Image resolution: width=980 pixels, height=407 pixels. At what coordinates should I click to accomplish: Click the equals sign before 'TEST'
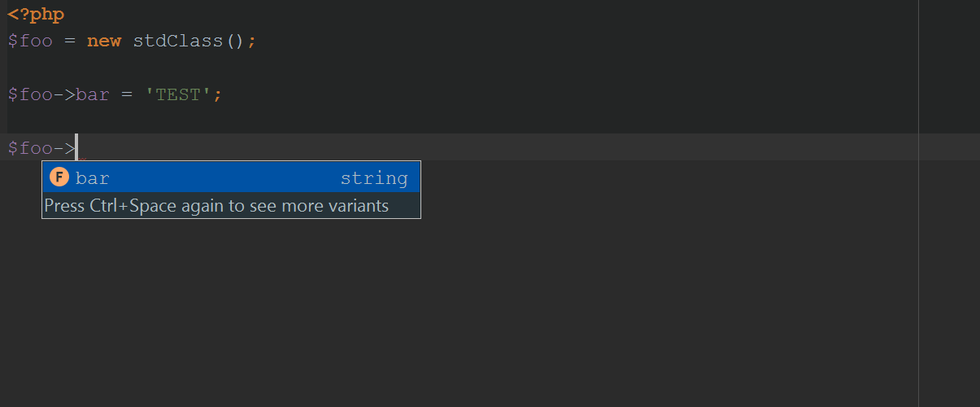tap(127, 94)
